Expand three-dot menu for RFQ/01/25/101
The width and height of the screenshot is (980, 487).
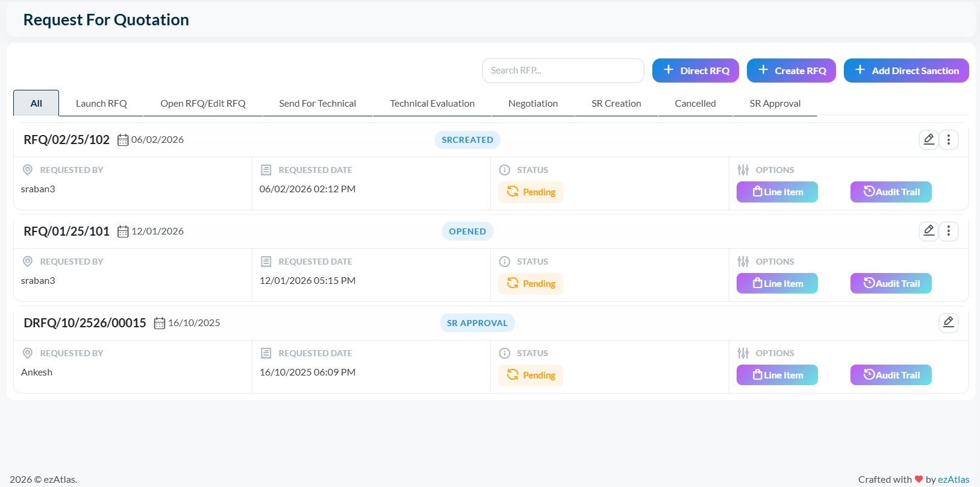coord(948,231)
